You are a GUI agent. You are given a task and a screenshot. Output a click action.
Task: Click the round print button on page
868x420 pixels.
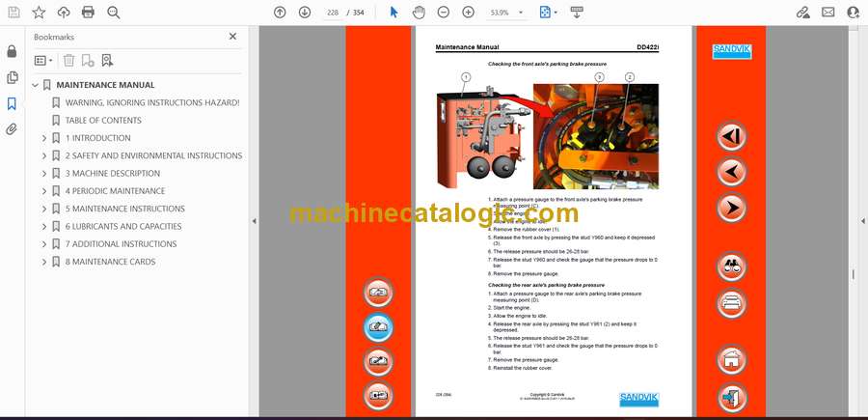tap(731, 303)
